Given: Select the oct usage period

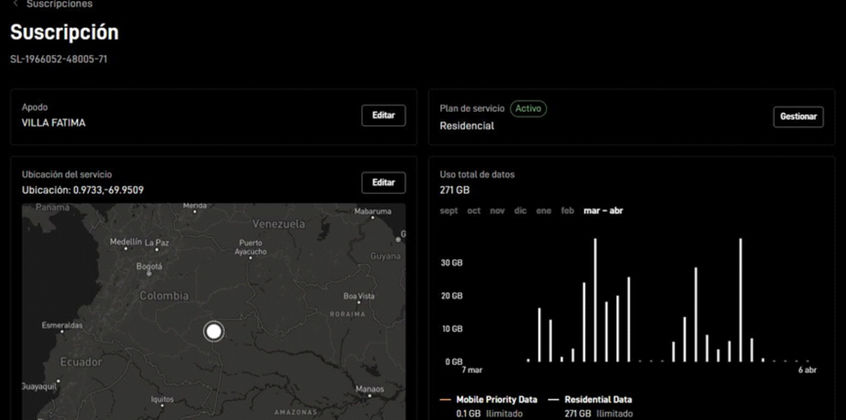Looking at the screenshot, I should tap(474, 211).
